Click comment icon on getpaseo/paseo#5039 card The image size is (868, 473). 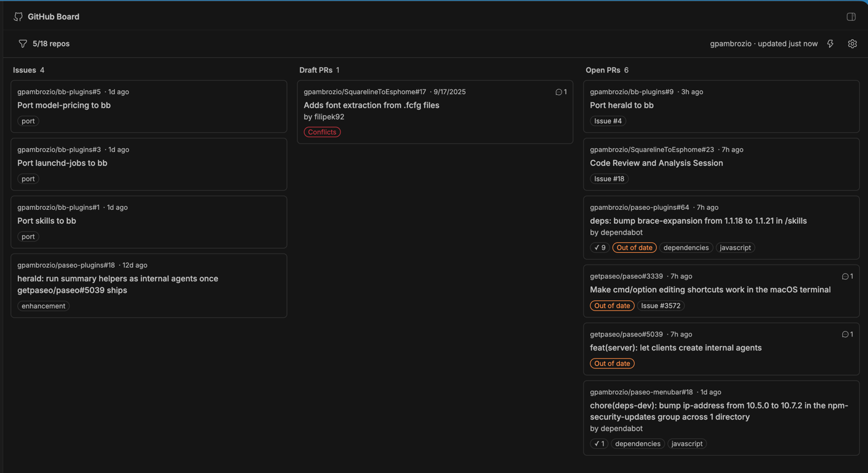point(845,335)
